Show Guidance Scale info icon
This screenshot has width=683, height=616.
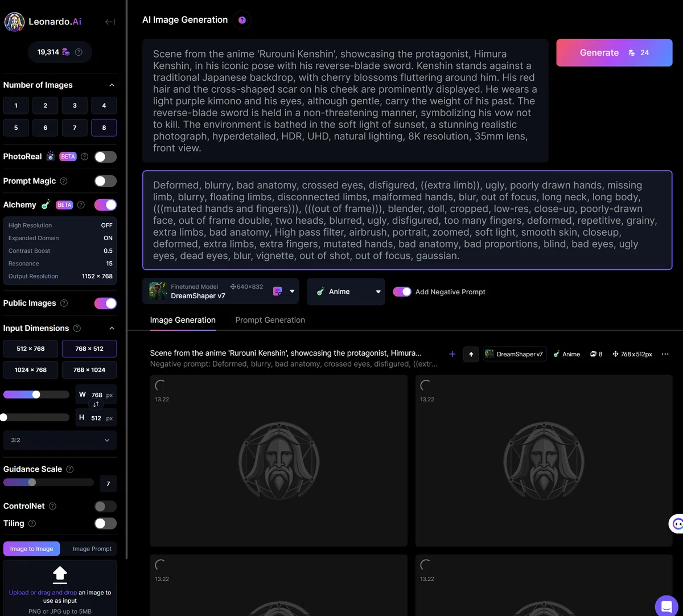(70, 469)
